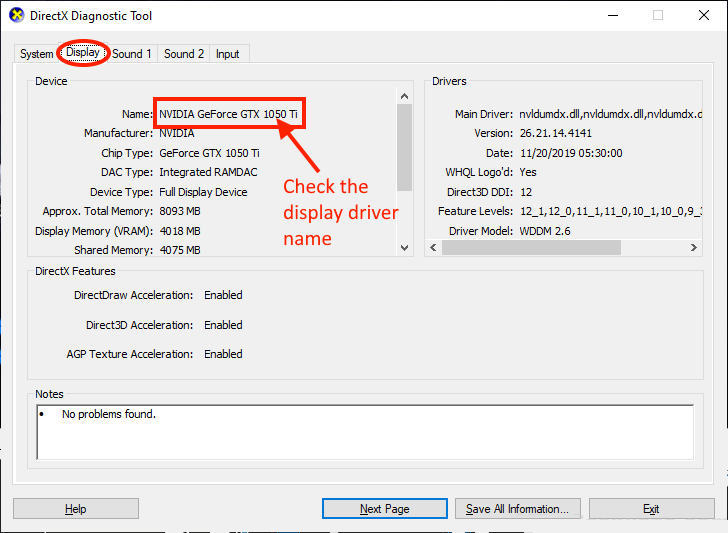
Task: Click Main Driver value nvldumdx.dll
Action: tap(610, 114)
